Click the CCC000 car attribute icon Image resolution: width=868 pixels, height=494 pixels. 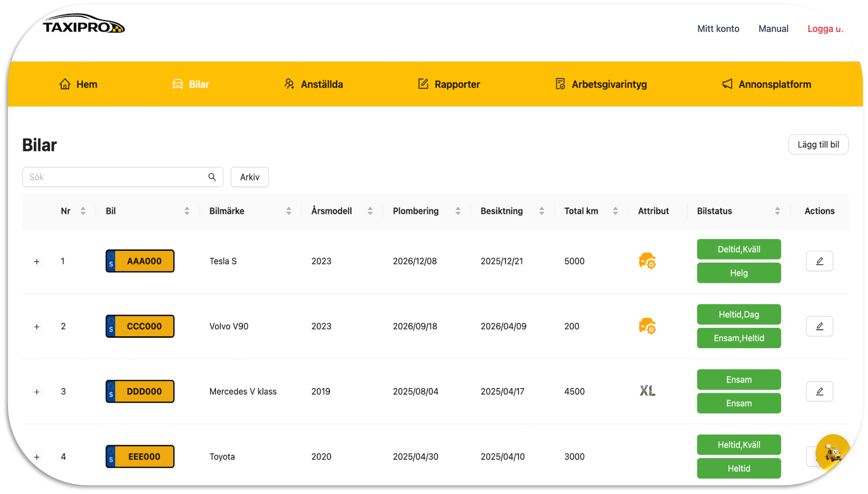point(647,326)
